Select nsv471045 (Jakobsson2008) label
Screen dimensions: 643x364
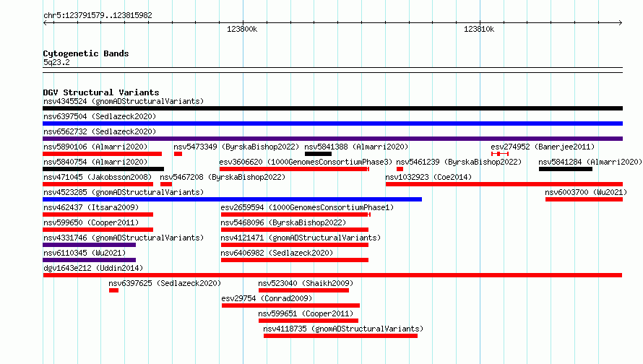tap(98, 177)
